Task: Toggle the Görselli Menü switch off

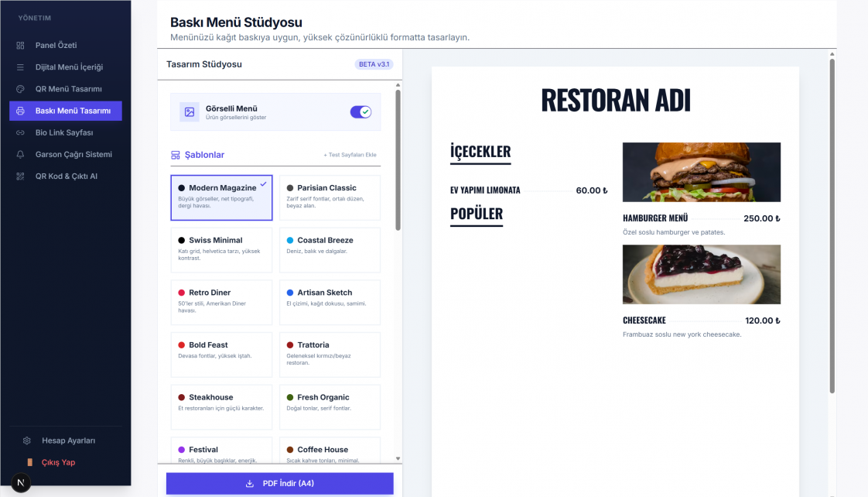Action: [x=361, y=112]
